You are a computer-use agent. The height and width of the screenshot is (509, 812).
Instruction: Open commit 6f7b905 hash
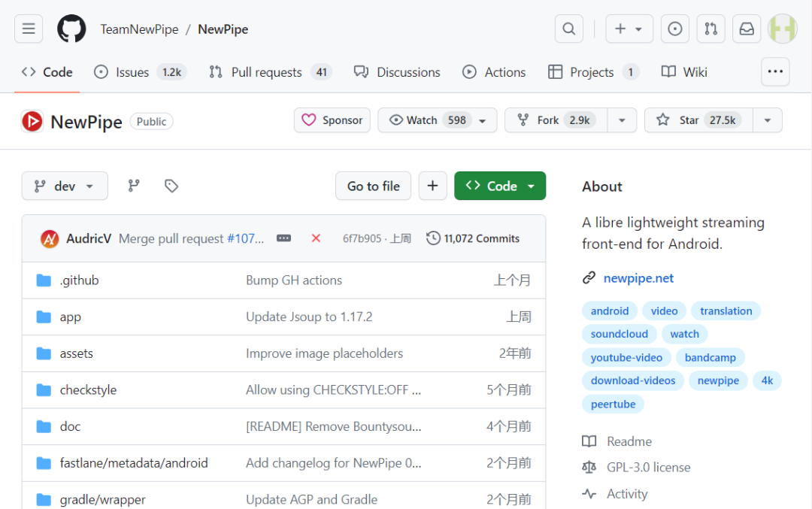pyautogui.click(x=362, y=238)
